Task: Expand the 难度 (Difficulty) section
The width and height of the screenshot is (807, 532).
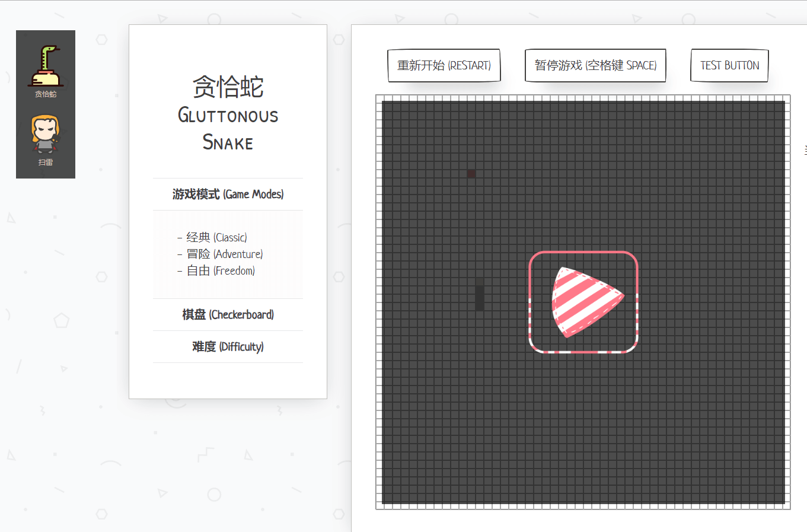Action: click(228, 346)
